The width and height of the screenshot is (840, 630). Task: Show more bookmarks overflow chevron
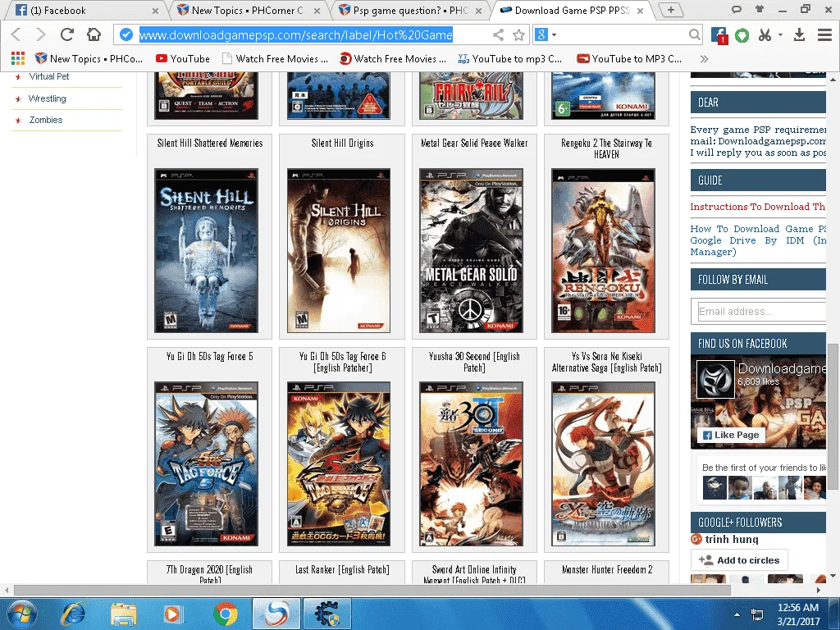click(704, 59)
